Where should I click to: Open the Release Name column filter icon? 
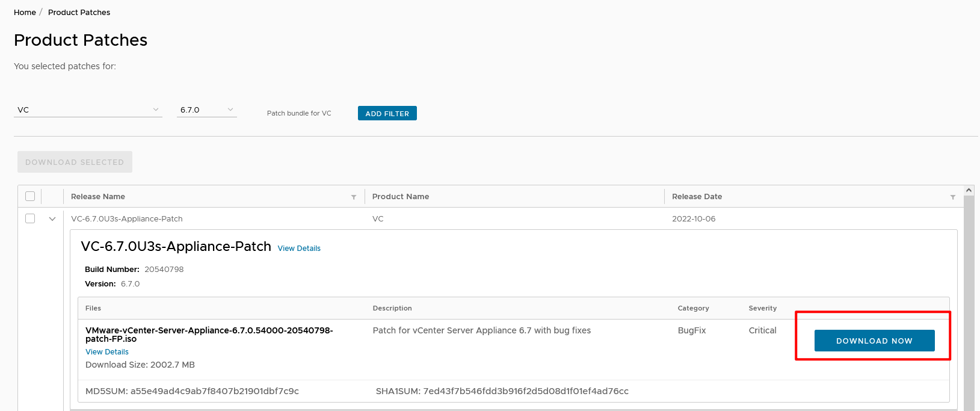coord(354,197)
